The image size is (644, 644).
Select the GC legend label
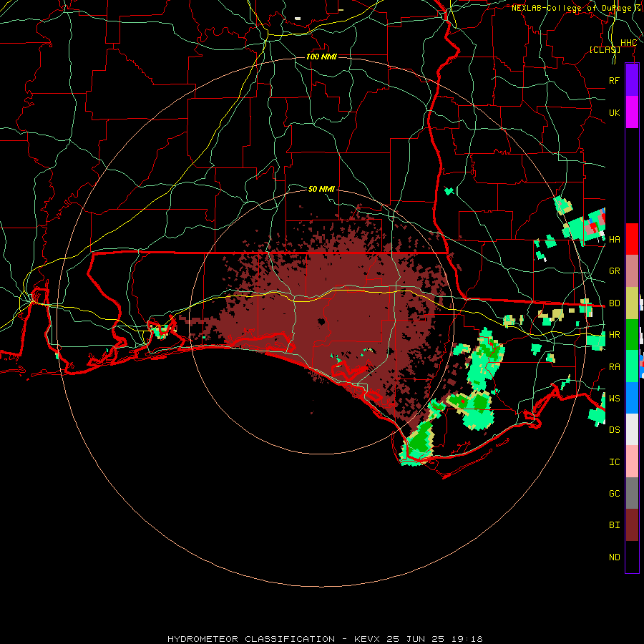pos(614,493)
